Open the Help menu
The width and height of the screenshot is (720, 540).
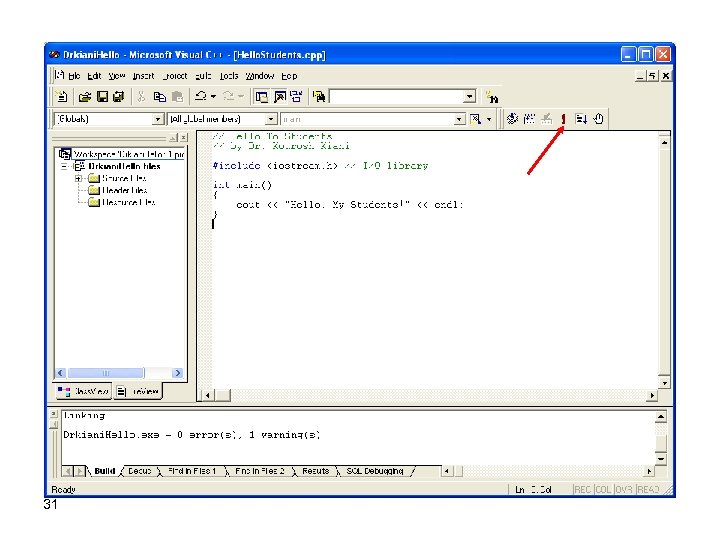(289, 76)
